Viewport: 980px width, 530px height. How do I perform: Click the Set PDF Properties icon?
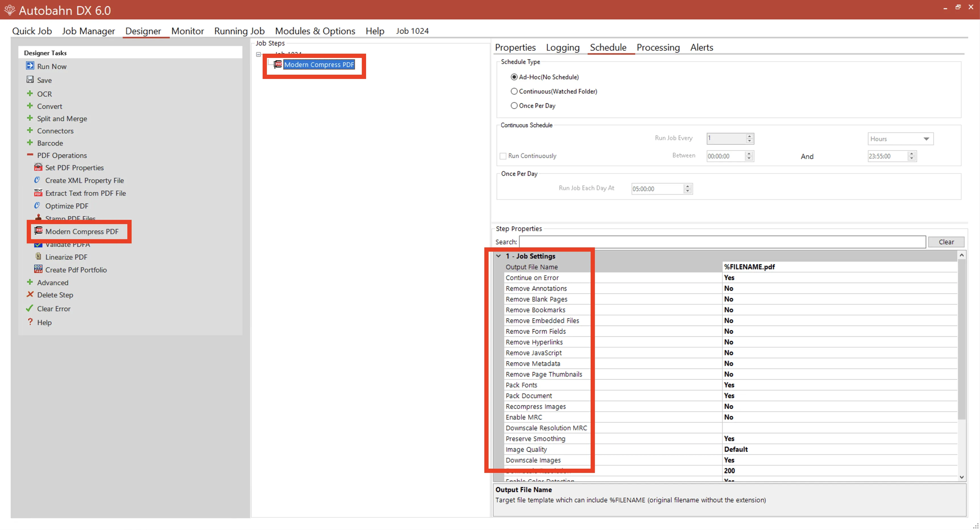pos(38,167)
